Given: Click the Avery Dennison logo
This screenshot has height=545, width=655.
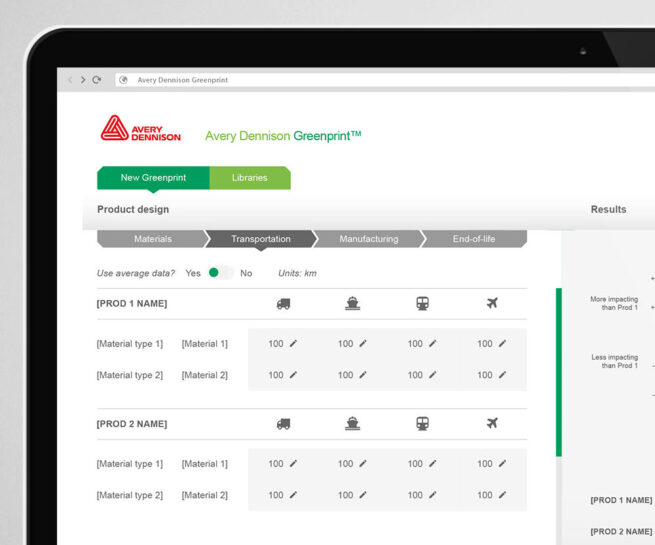Looking at the screenshot, I should tap(141, 128).
